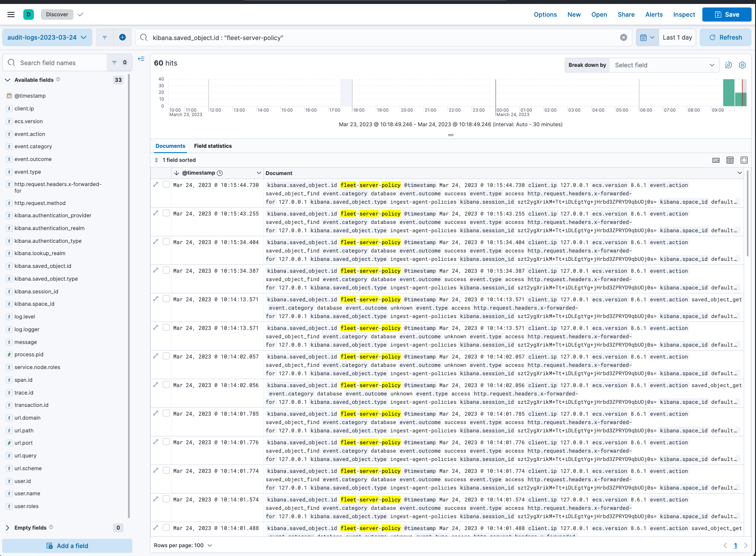Click the Add a field button

(x=67, y=546)
